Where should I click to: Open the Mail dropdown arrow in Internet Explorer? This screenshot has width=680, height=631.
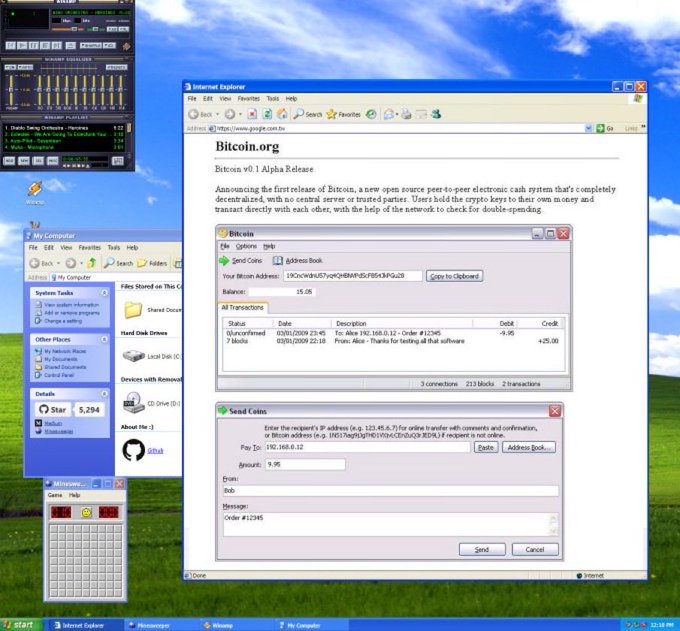[x=396, y=114]
